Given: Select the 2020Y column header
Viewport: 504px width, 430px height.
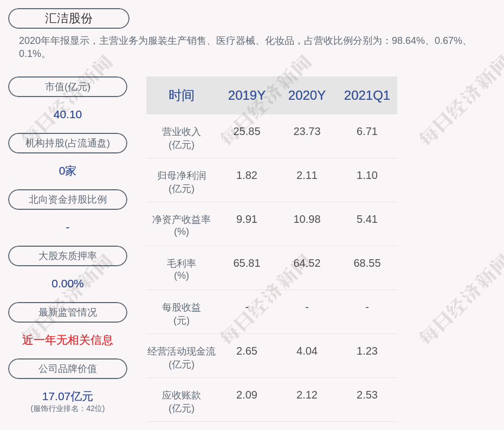Looking at the screenshot, I should tap(307, 95).
